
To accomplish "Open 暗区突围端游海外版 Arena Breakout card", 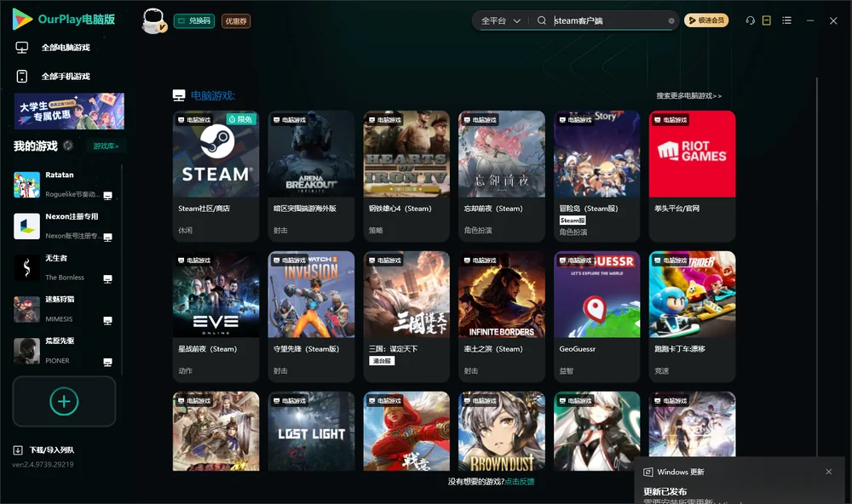I will [x=311, y=176].
